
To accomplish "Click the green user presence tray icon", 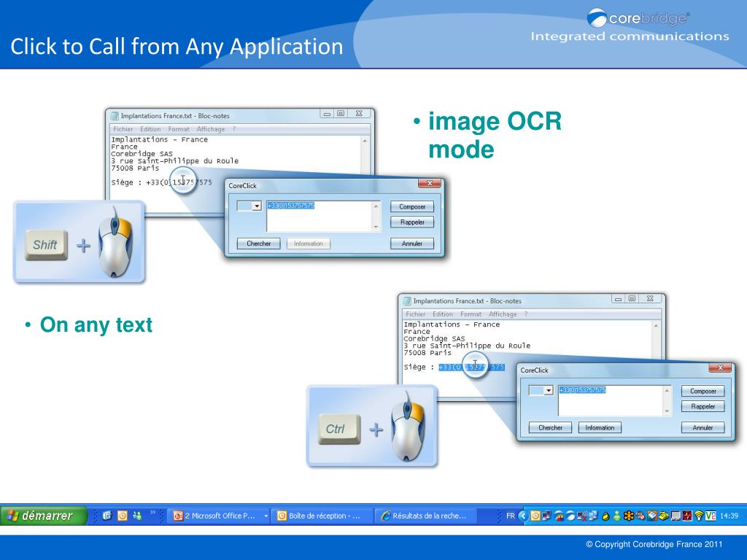I will 616,516.
